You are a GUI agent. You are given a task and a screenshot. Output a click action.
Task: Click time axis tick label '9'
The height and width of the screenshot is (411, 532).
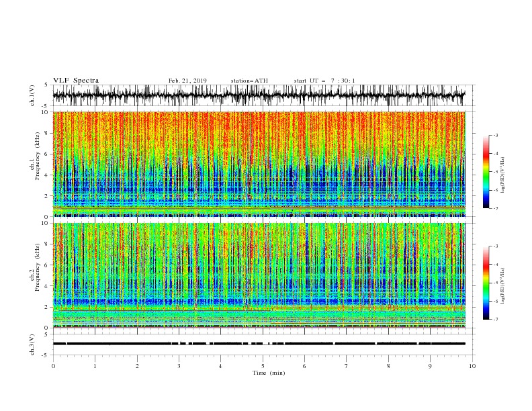coord(430,366)
